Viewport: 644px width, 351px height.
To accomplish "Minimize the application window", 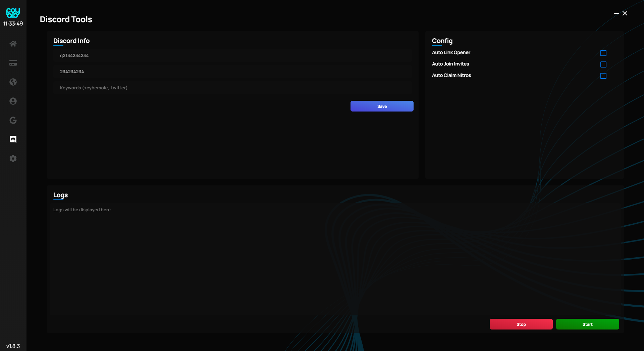I will pos(616,13).
